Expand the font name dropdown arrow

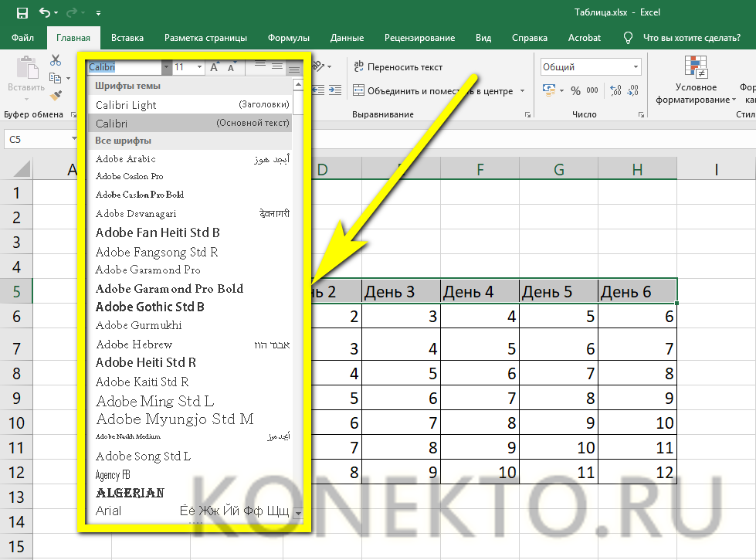point(165,67)
